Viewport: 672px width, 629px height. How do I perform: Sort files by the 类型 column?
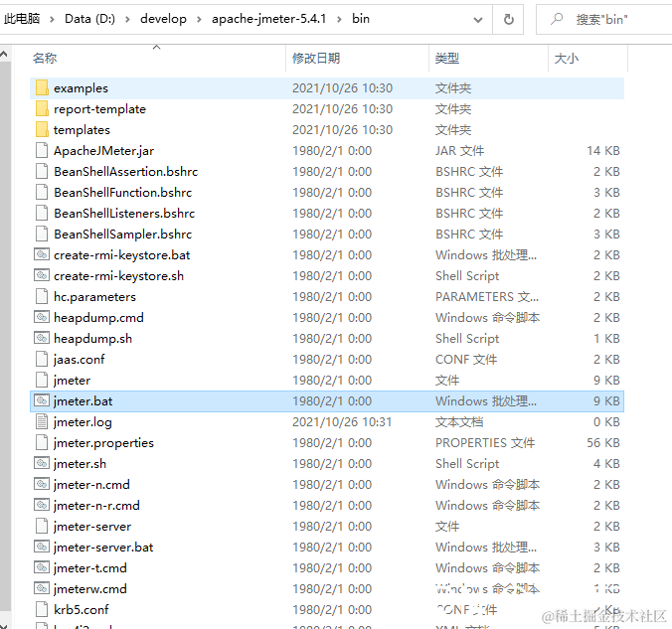488,59
